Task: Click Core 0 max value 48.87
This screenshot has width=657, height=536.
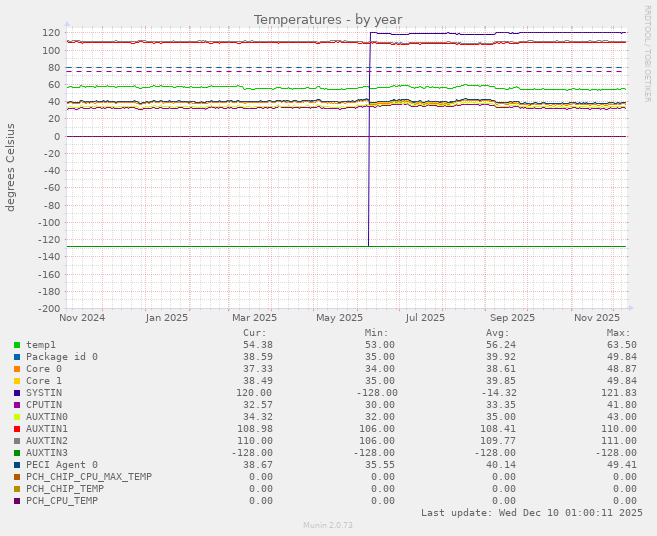Action: [622, 369]
